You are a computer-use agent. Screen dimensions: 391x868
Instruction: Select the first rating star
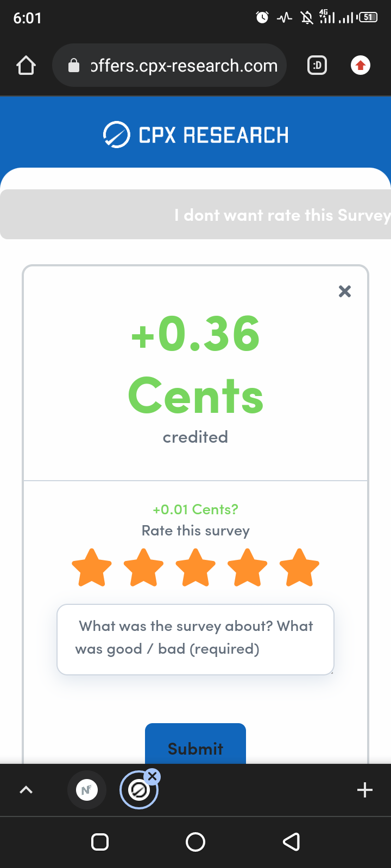(x=92, y=567)
